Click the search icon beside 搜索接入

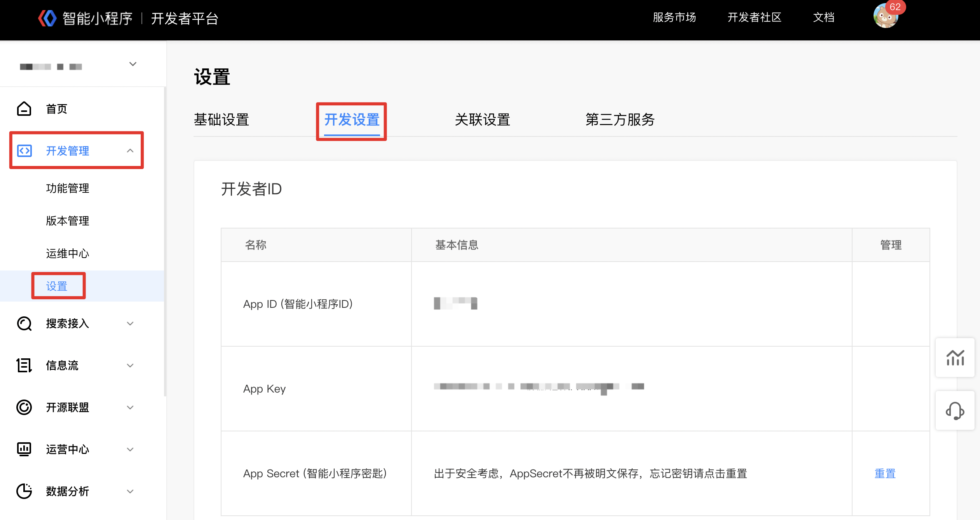(x=24, y=323)
